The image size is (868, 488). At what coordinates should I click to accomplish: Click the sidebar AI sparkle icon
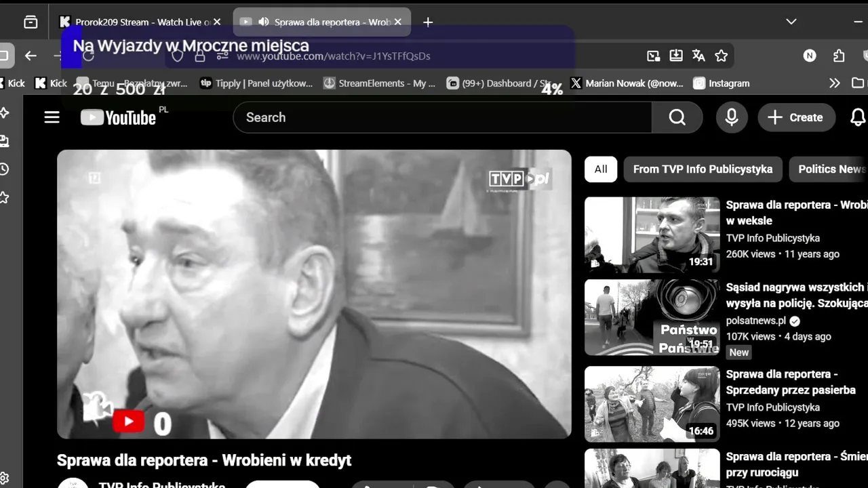5,113
